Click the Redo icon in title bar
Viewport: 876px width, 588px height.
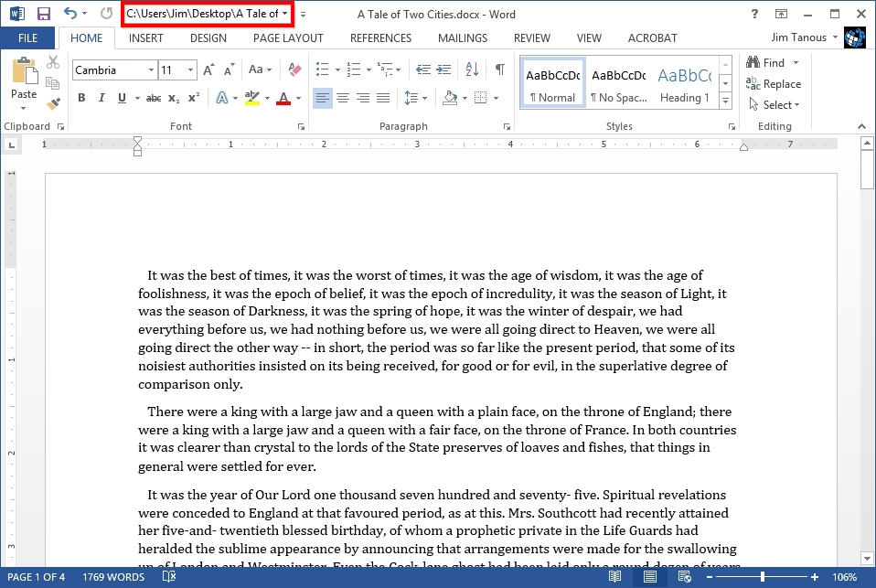point(106,13)
